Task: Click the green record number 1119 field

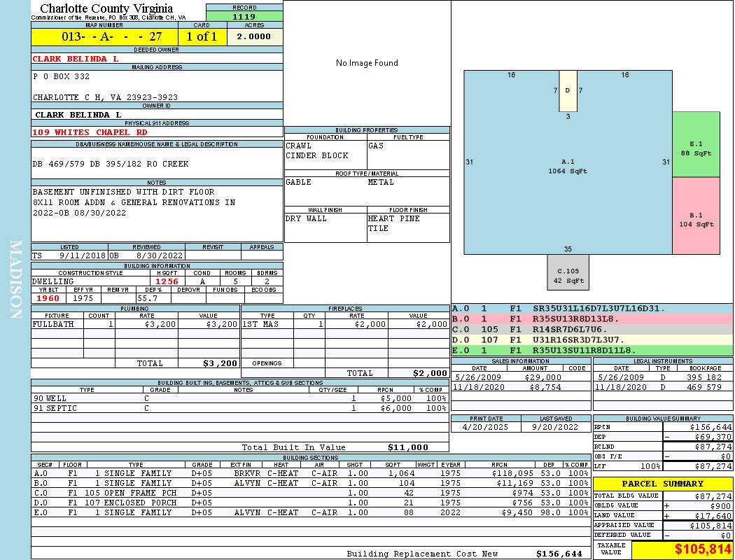Action: 244,17
